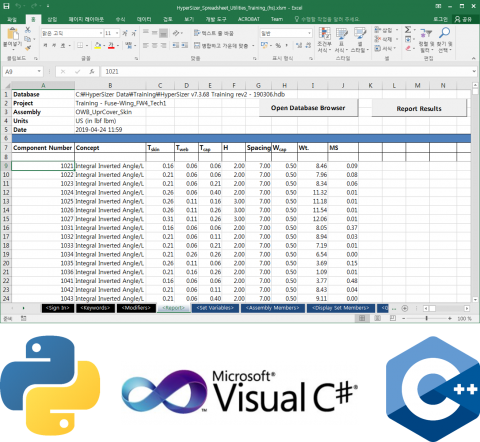This screenshot has height=442, width=480.
Task: Open the font color dropdown arrow
Action: click(x=118, y=45)
